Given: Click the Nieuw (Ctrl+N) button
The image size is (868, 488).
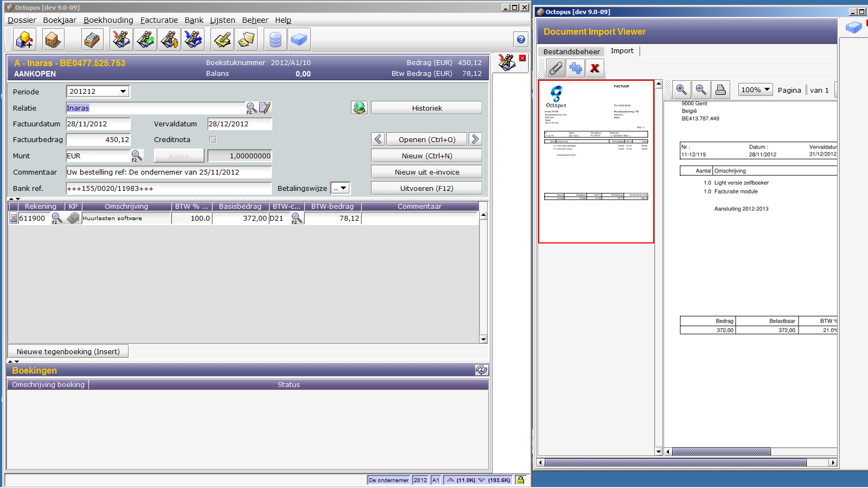Looking at the screenshot, I should [x=427, y=156].
